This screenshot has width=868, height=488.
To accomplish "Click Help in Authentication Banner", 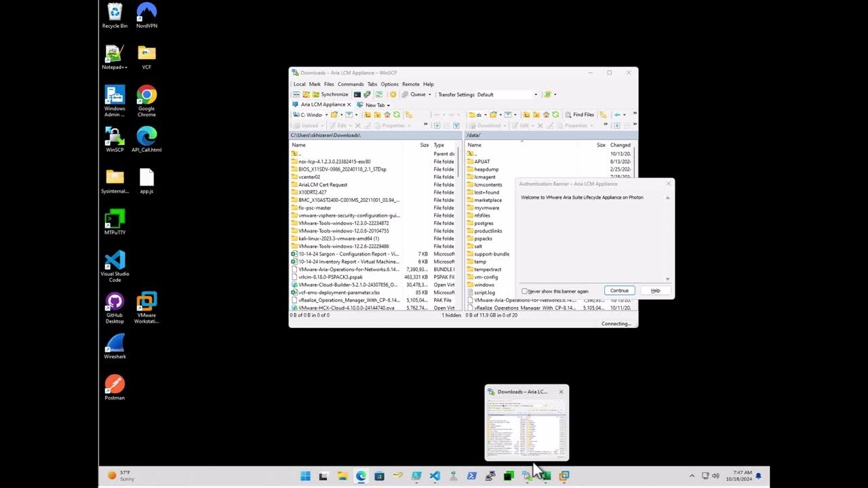I will [x=655, y=291].
